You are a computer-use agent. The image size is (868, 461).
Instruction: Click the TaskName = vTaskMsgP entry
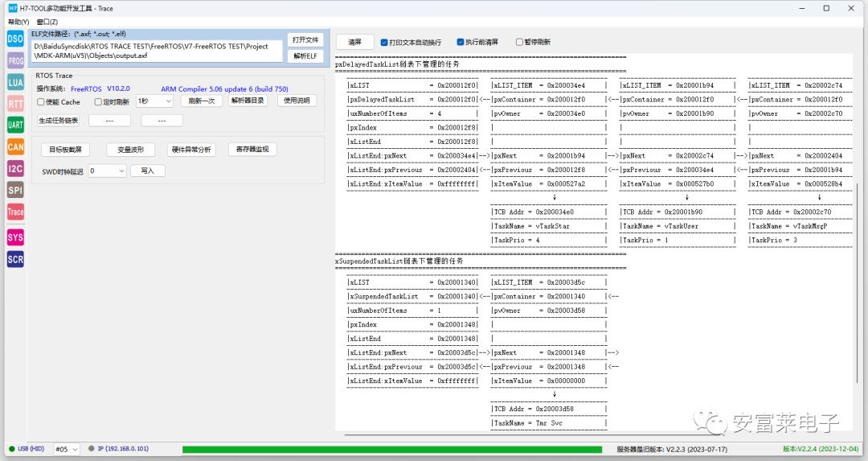click(x=789, y=226)
